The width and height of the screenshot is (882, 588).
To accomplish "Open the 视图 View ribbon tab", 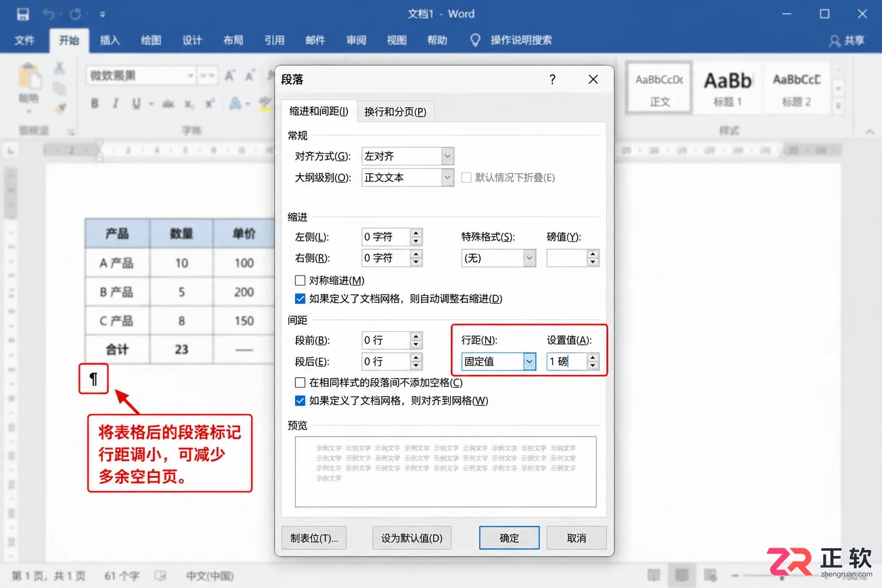I will pyautogui.click(x=397, y=40).
